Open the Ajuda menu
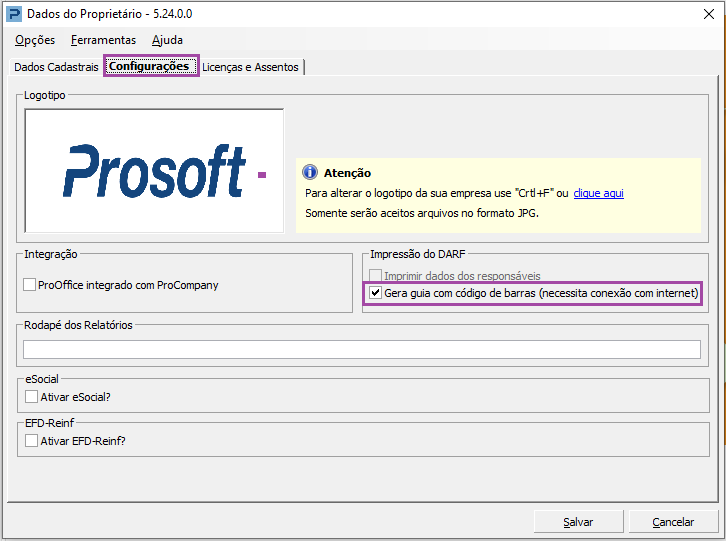This screenshot has width=726, height=542. [167, 40]
